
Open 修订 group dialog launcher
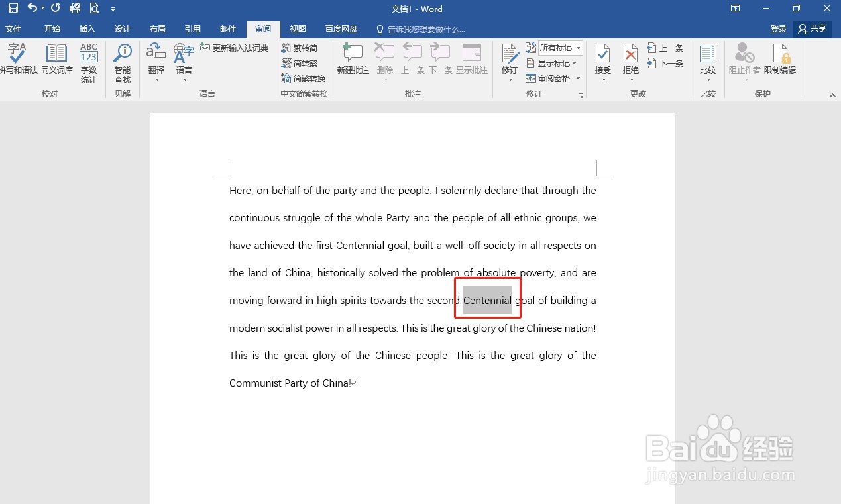coord(581,95)
